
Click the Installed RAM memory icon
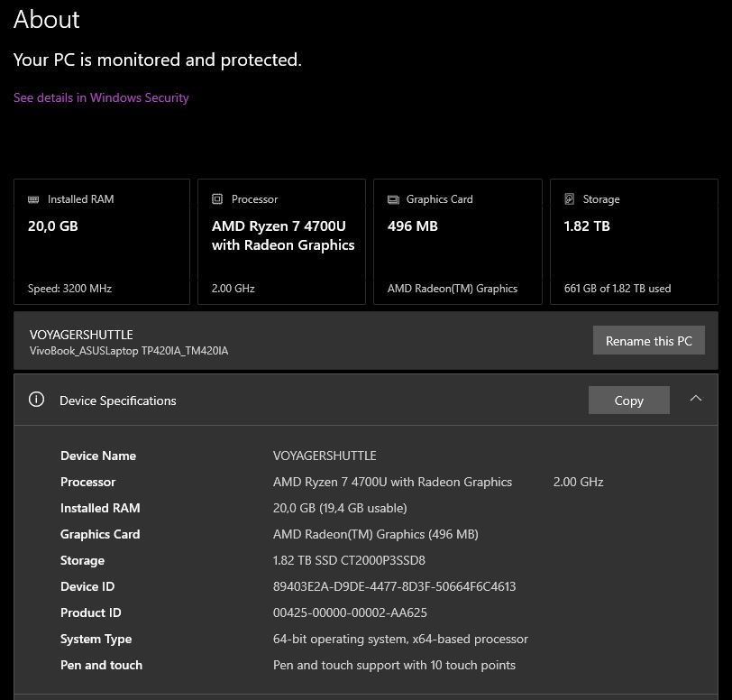click(x=34, y=199)
